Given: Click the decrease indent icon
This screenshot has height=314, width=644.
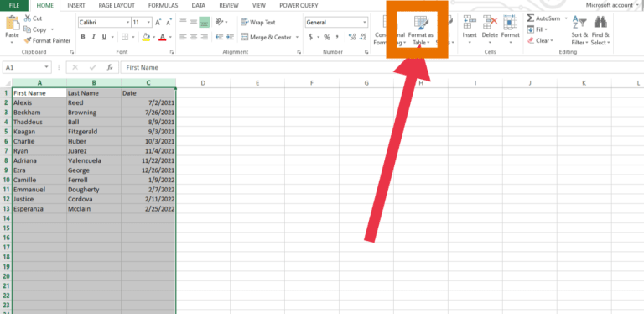Looking at the screenshot, I should (x=219, y=37).
